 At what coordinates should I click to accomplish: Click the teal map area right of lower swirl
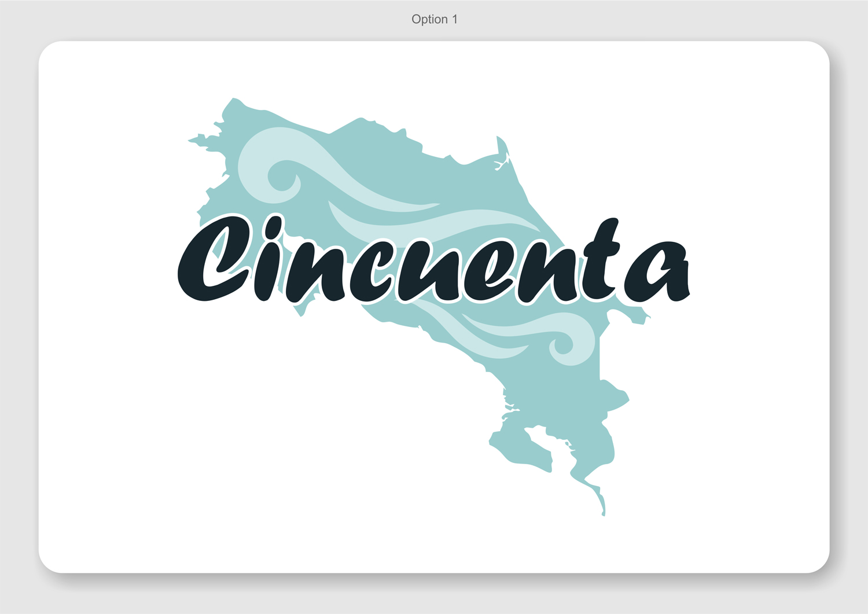point(608,359)
